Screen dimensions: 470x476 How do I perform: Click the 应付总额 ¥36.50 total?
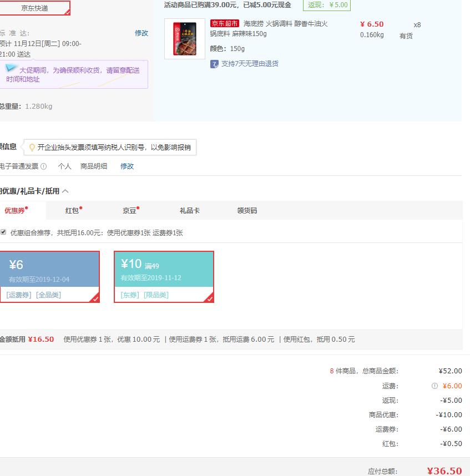click(x=444, y=471)
